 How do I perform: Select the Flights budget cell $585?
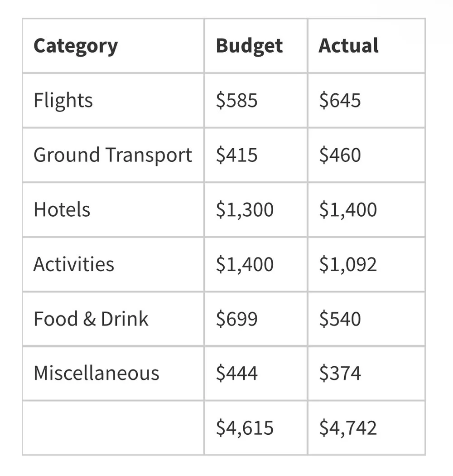(256, 101)
